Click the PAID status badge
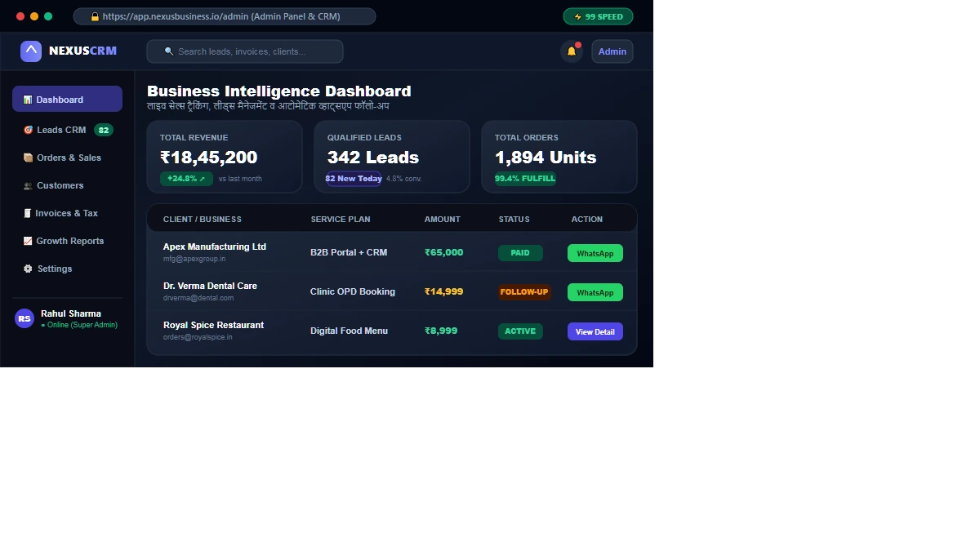Image resolution: width=980 pixels, height=551 pixels. pos(520,253)
